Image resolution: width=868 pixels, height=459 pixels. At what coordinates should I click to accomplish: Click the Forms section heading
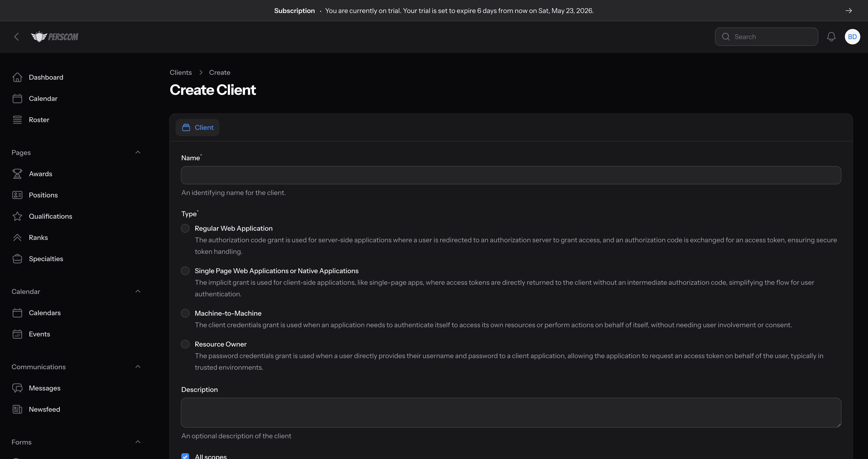coord(21,442)
